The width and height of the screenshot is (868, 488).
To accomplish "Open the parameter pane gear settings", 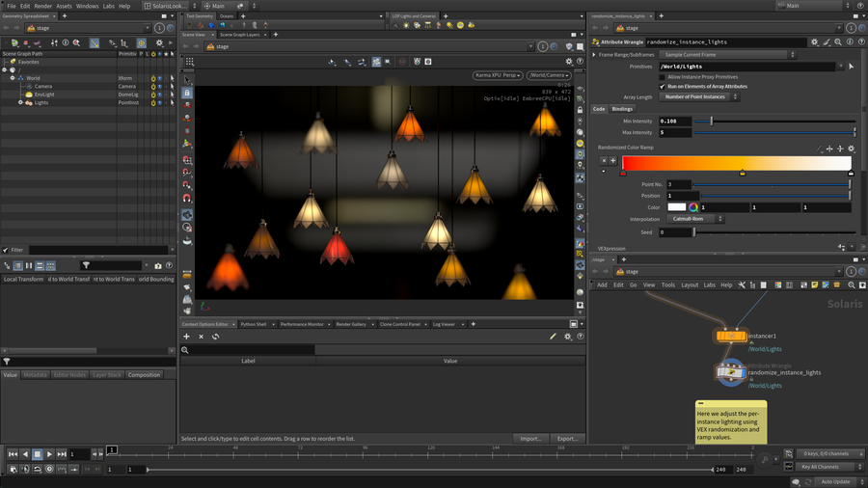I will pyautogui.click(x=814, y=41).
